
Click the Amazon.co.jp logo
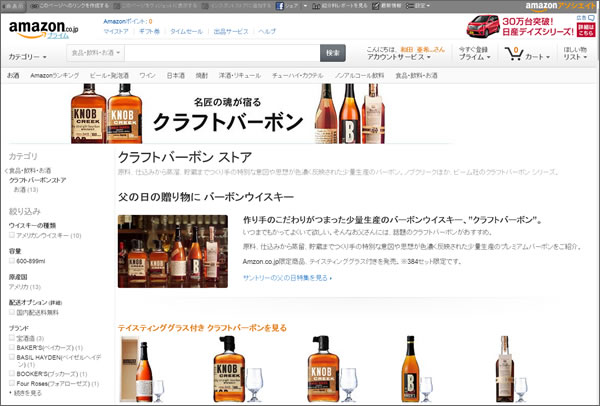tap(43, 28)
